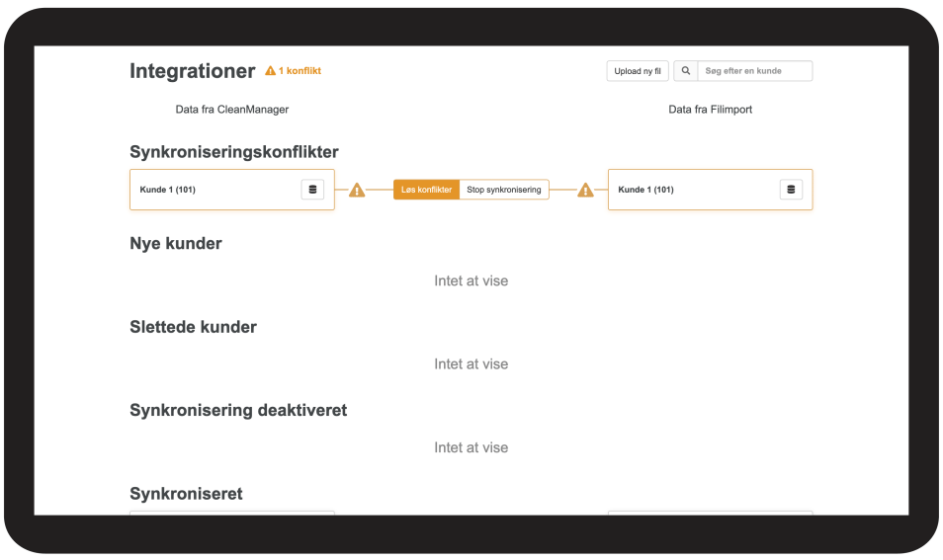Click the Upload ny fil button
Viewport: 943px width, 560px height.
pos(638,71)
